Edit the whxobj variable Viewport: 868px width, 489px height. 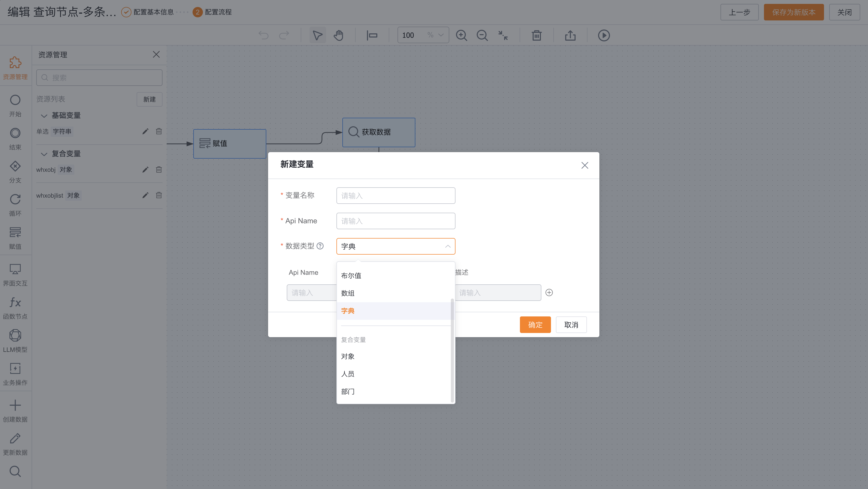coord(145,169)
